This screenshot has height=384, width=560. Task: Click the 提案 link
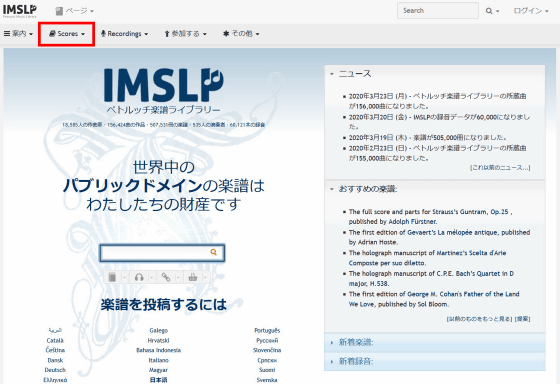click(x=522, y=319)
